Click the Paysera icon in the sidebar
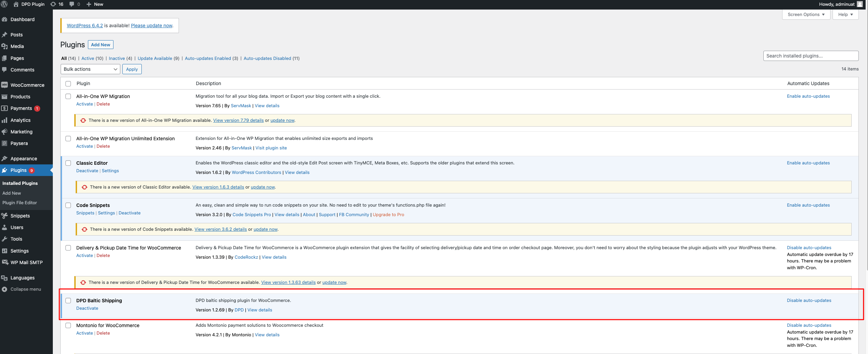The image size is (868, 354). (4, 143)
